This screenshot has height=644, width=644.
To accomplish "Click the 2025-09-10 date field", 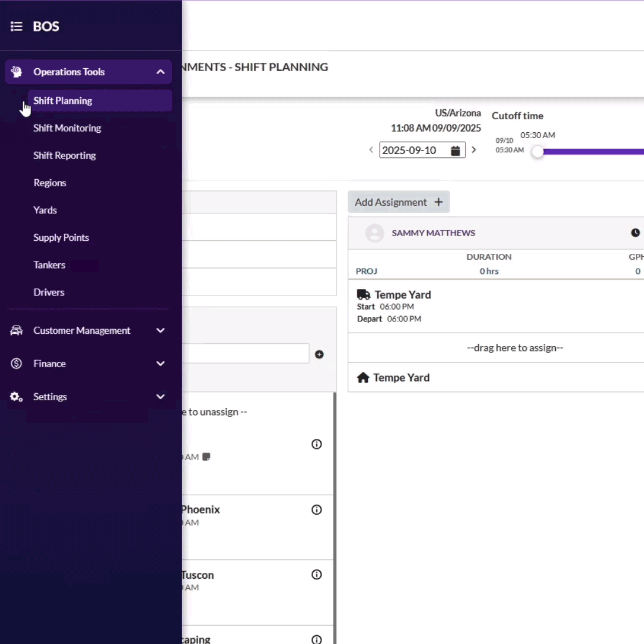I will (x=422, y=150).
